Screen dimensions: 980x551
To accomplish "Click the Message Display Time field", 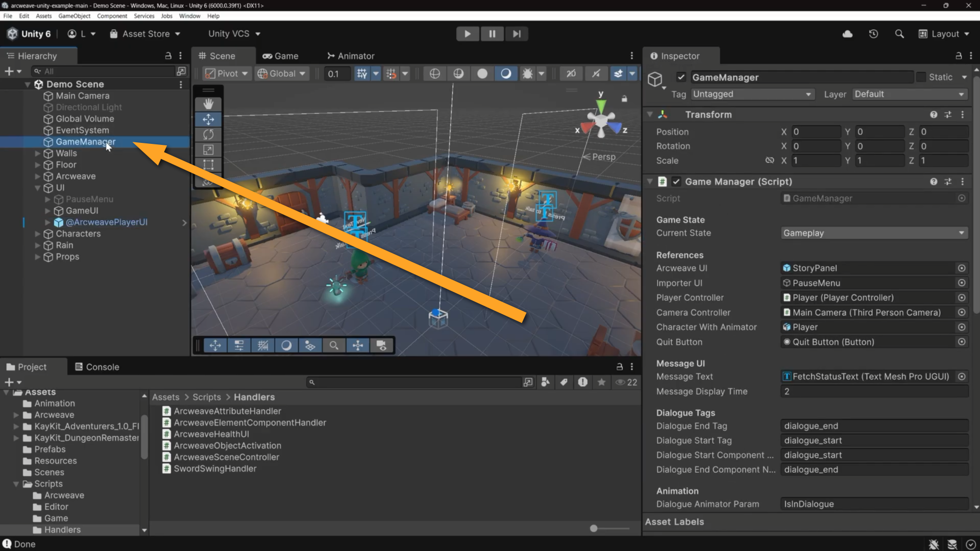I will 874,391.
